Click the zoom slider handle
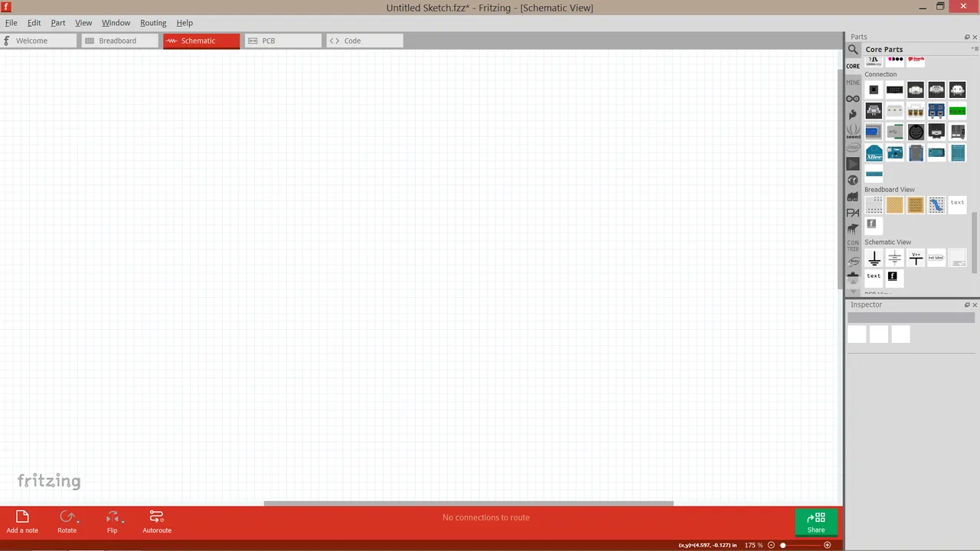980x551 pixels. click(782, 545)
